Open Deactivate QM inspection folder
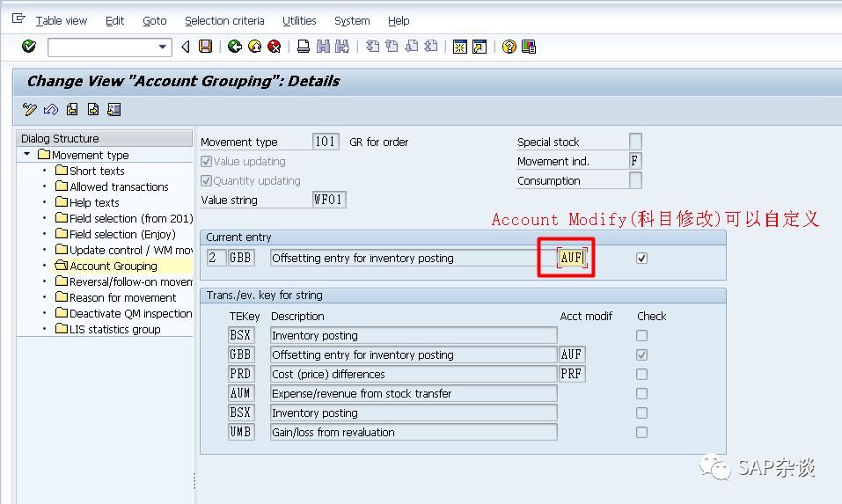 (x=123, y=313)
